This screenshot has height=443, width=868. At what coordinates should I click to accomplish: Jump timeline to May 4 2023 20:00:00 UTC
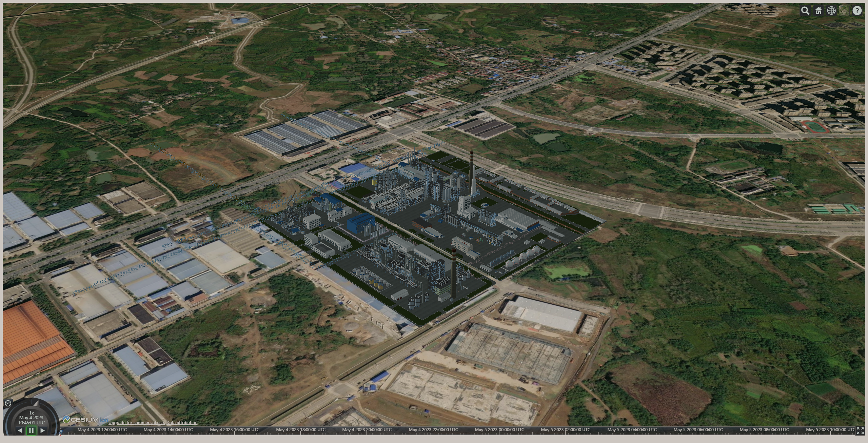pos(367,430)
